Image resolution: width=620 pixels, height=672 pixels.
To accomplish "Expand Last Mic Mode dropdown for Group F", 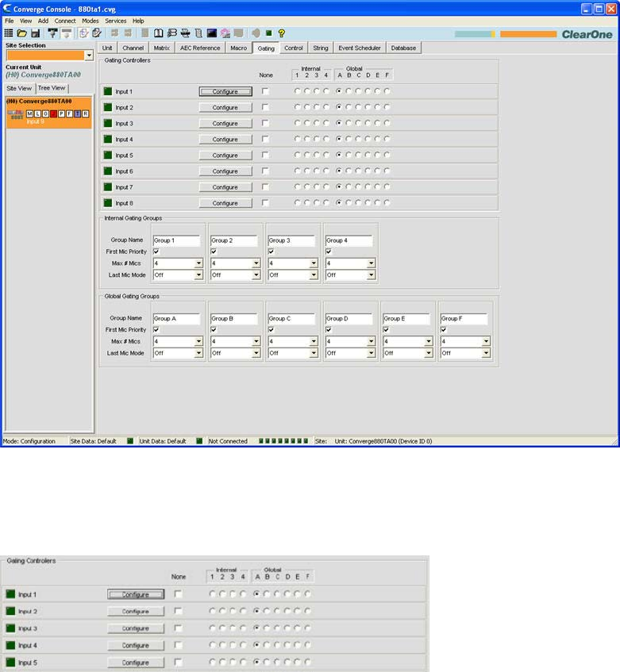I will [485, 353].
